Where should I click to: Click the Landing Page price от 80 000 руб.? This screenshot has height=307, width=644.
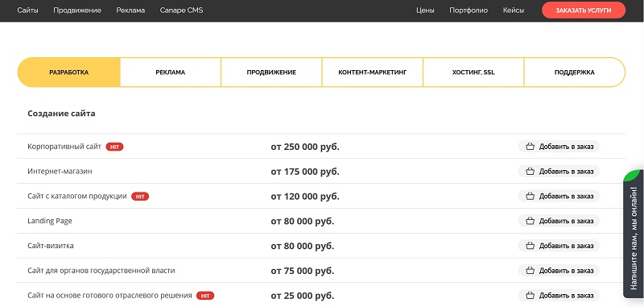[303, 222]
